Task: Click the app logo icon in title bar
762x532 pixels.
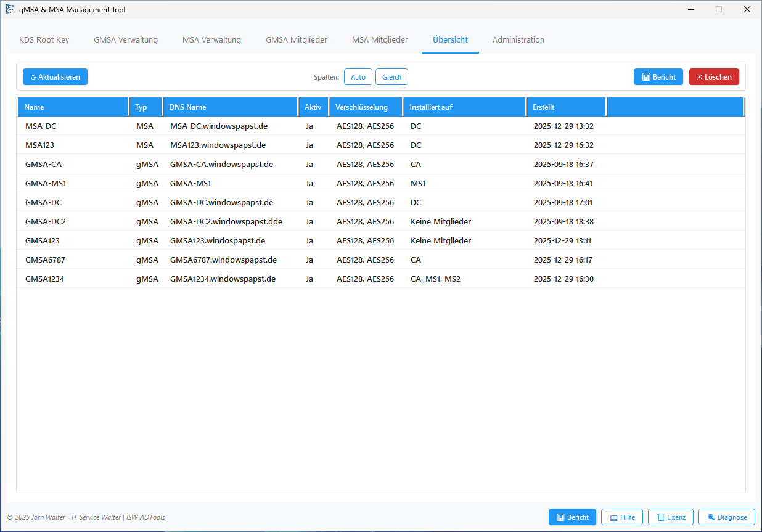Action: (10, 10)
